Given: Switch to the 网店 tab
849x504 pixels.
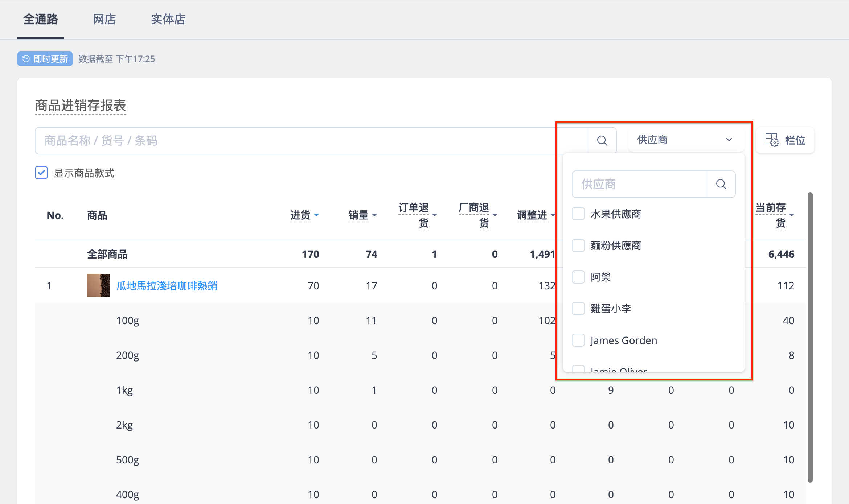Looking at the screenshot, I should click(104, 19).
